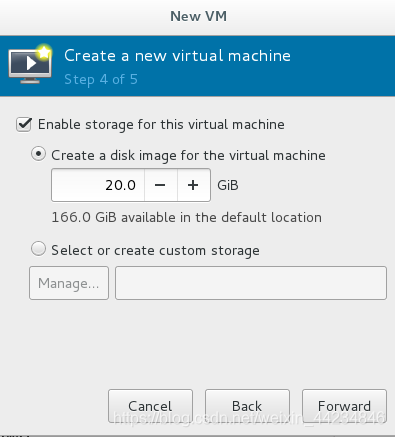
Task: Click the New VM window title
Action: [x=198, y=16]
